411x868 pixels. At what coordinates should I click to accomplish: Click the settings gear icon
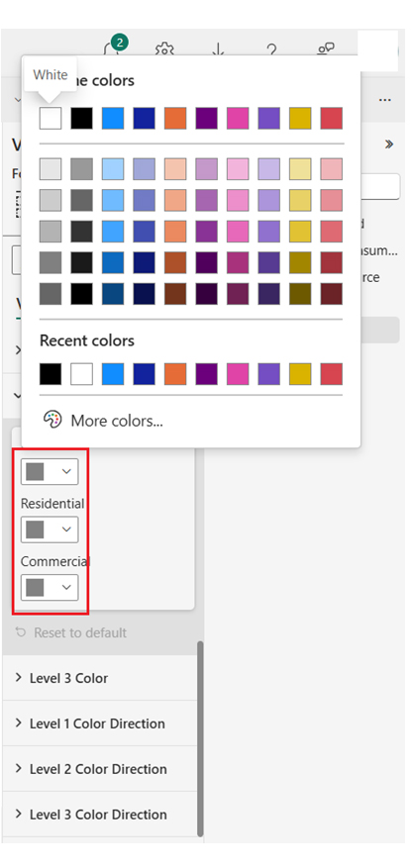pyautogui.click(x=164, y=48)
